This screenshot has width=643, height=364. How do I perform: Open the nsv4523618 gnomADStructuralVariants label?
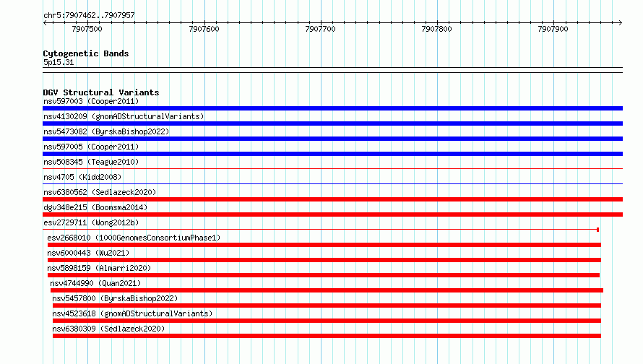pos(132,313)
